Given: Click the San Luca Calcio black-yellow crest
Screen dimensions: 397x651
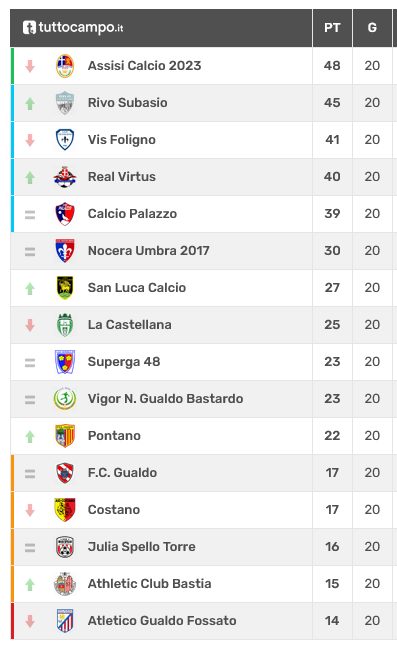Looking at the screenshot, I should click(x=65, y=288).
